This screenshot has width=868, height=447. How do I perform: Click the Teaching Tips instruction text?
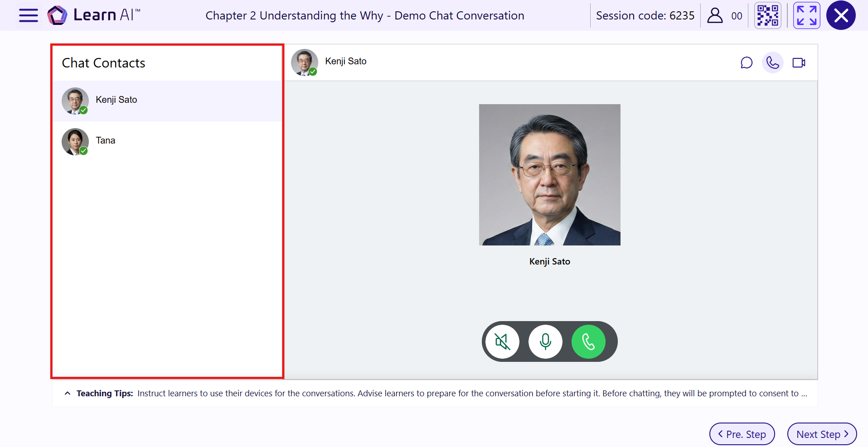472,393
